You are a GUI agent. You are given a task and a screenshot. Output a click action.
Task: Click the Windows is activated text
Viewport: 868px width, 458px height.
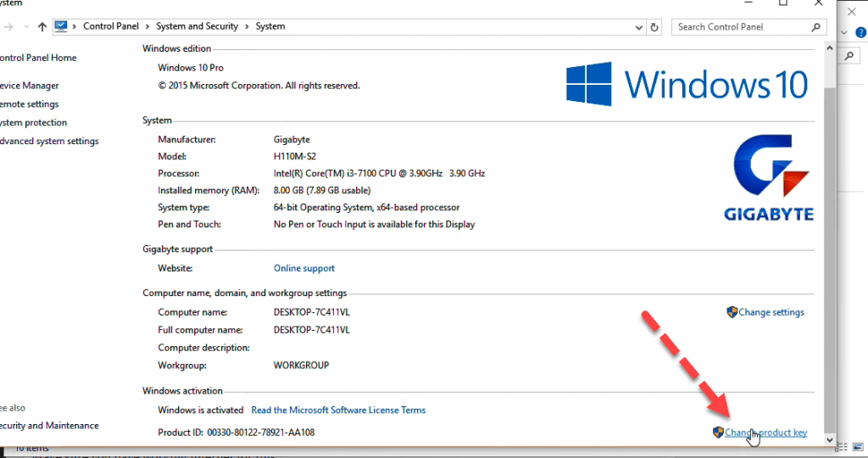200,410
